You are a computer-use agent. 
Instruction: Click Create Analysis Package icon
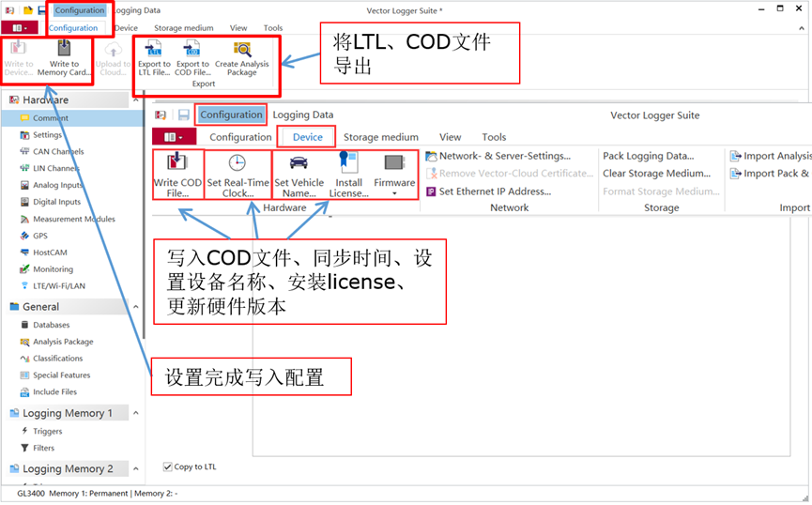pos(242,49)
